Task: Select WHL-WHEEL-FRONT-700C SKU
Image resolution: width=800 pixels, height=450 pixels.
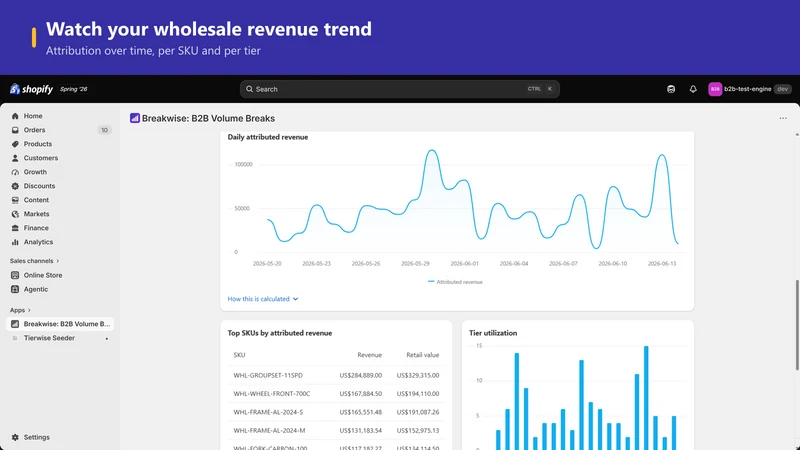Action: click(x=272, y=393)
